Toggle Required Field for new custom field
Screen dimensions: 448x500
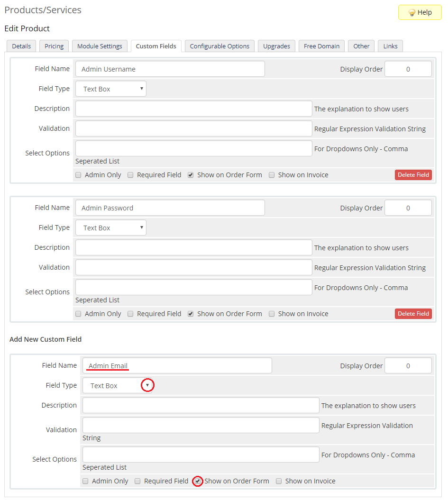click(x=137, y=481)
